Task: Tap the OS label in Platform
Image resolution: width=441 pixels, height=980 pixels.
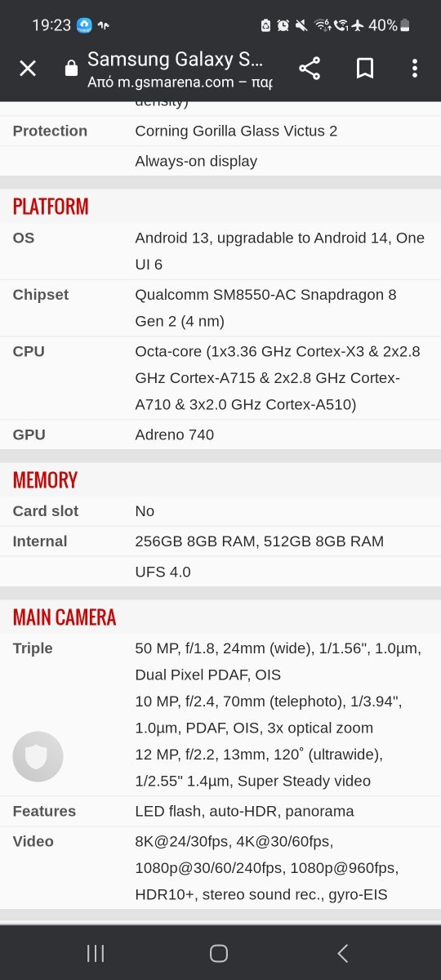Action: point(24,238)
